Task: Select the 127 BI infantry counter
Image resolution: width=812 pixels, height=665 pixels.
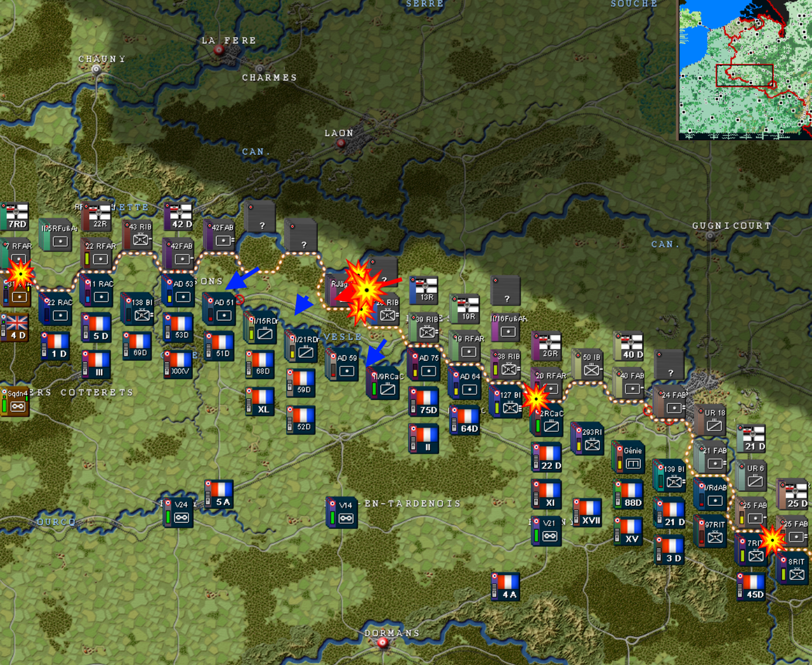Action: (507, 402)
